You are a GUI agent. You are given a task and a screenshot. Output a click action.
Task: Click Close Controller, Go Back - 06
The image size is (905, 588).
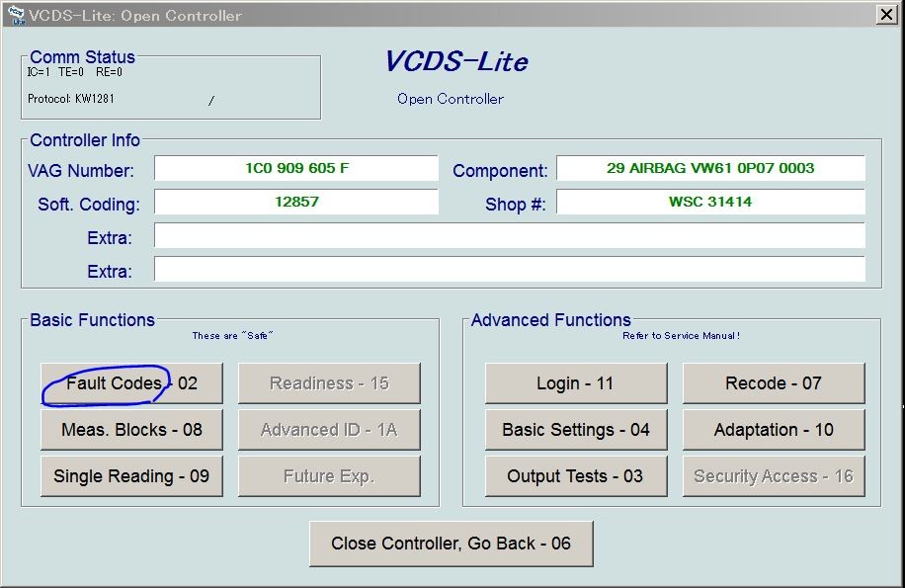(452, 544)
